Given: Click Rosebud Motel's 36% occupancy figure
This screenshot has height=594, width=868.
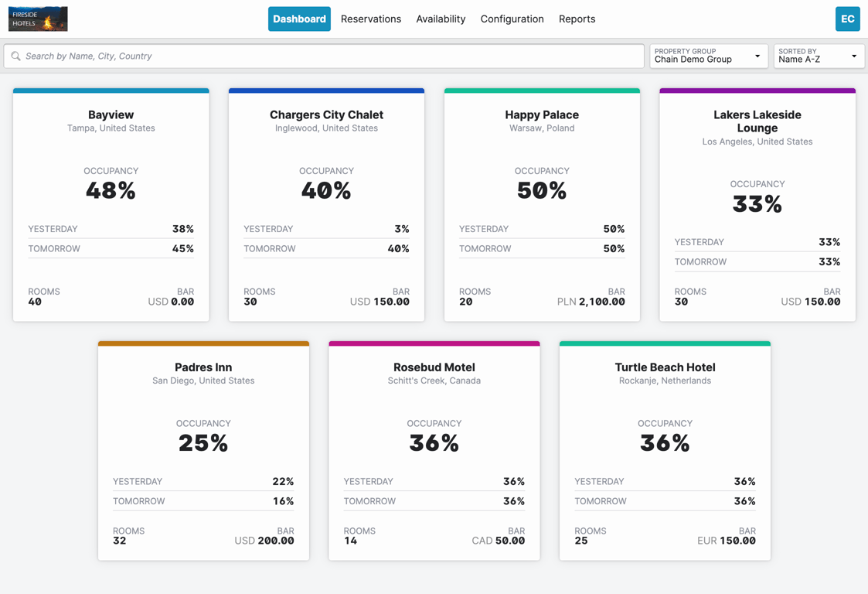Looking at the screenshot, I should coord(434,442).
